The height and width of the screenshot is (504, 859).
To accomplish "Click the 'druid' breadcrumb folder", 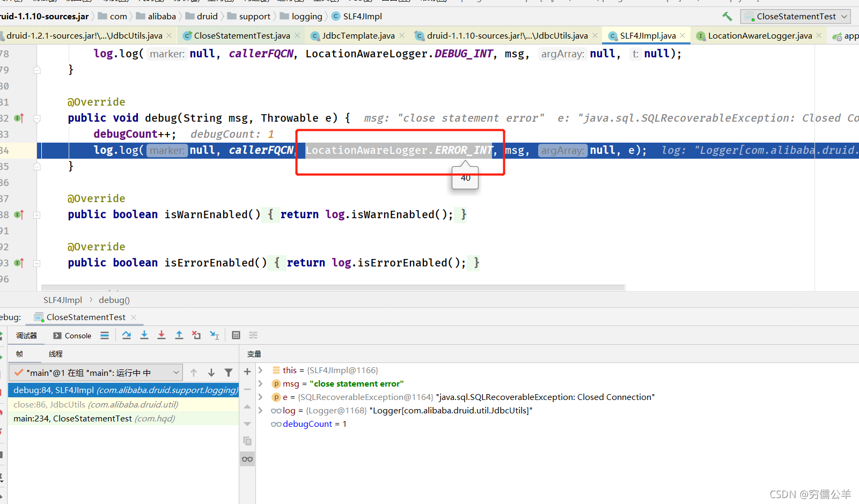I will [x=201, y=17].
